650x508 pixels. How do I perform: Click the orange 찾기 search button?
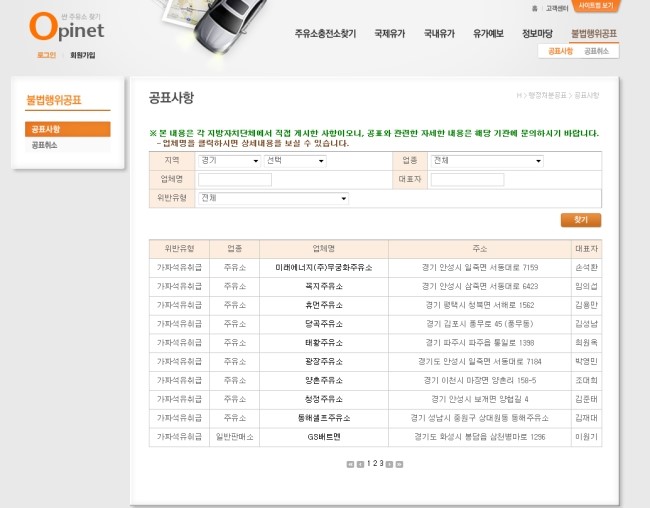click(581, 220)
